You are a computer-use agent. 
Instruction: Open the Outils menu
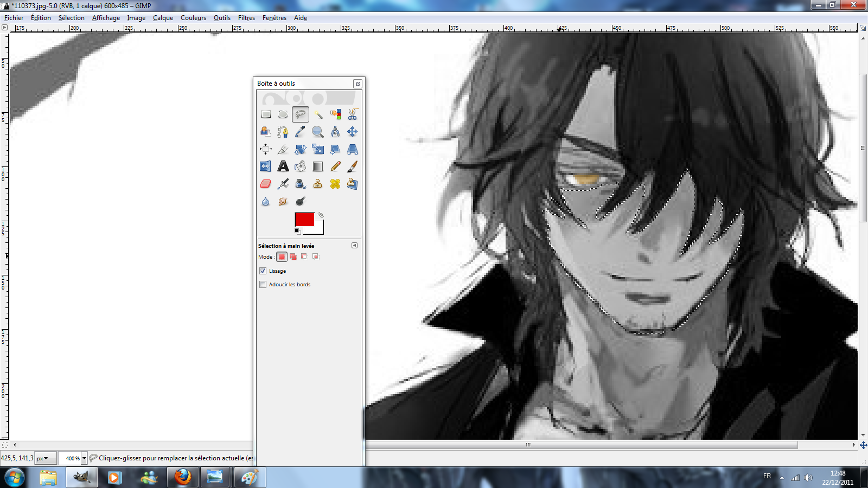pyautogui.click(x=222, y=18)
